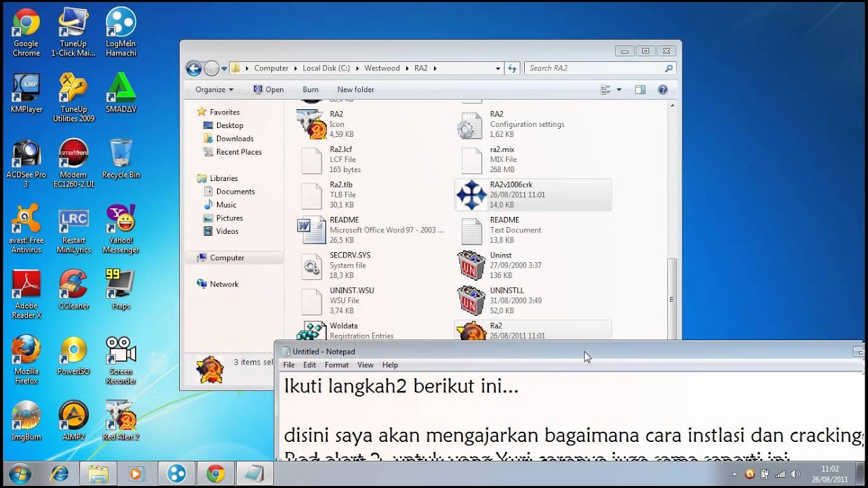
Task: Open Chrome from taskbar
Action: coord(216,473)
